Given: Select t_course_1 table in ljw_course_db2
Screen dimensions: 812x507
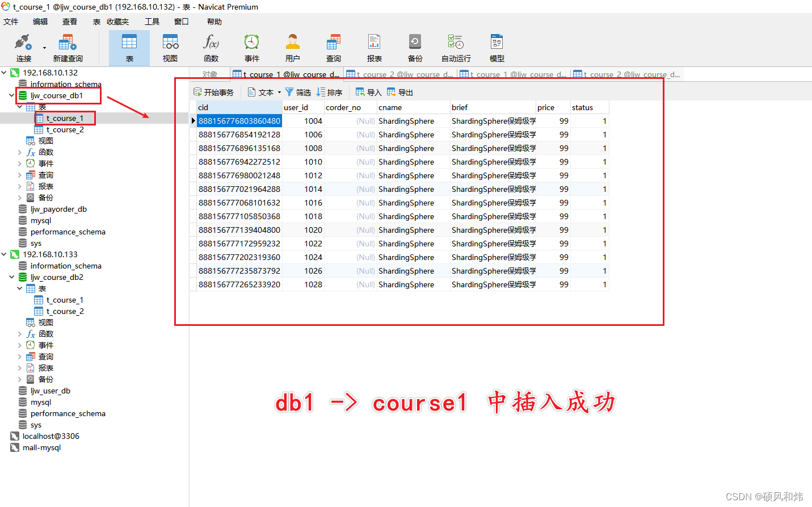Looking at the screenshot, I should tap(65, 300).
